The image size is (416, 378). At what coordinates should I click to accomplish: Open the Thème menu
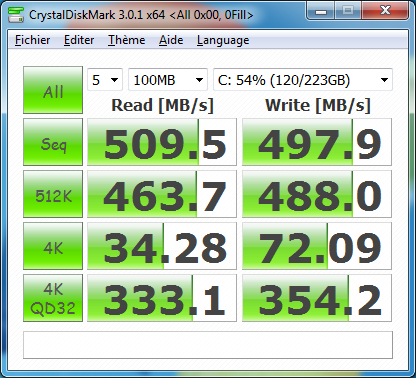pos(126,40)
